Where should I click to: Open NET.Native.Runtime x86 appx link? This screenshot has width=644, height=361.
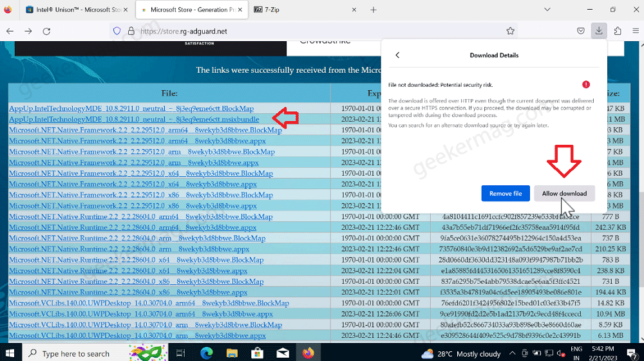[x=128, y=293]
